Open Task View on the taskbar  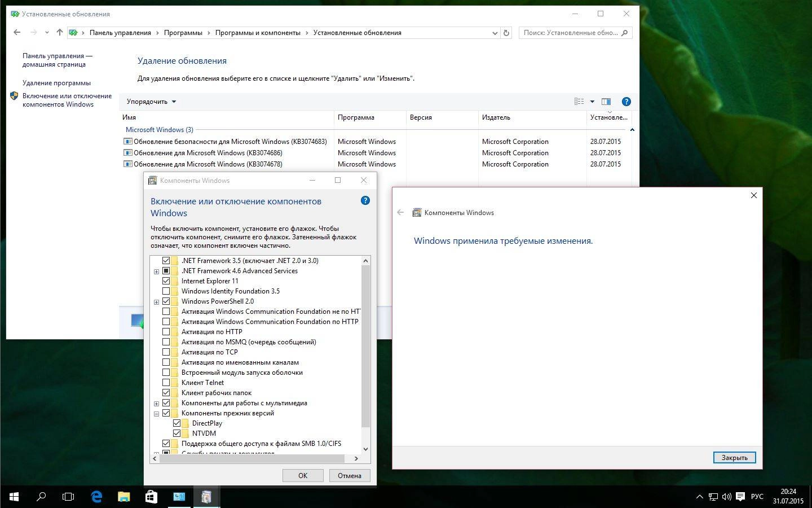68,497
